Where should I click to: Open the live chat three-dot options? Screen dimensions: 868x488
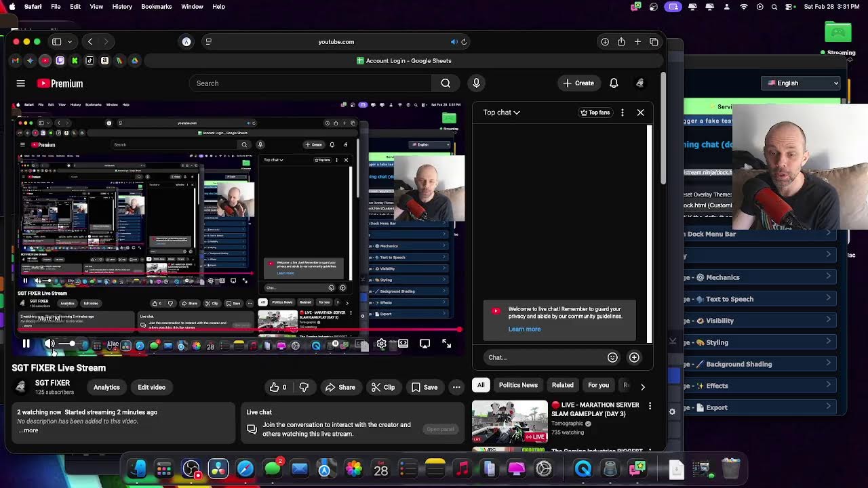pyautogui.click(x=622, y=113)
